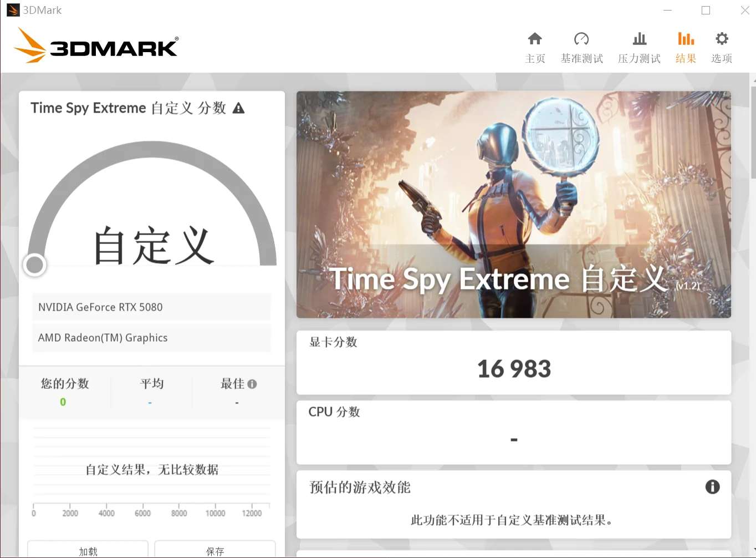Click the info icon beside 最佳

252,384
